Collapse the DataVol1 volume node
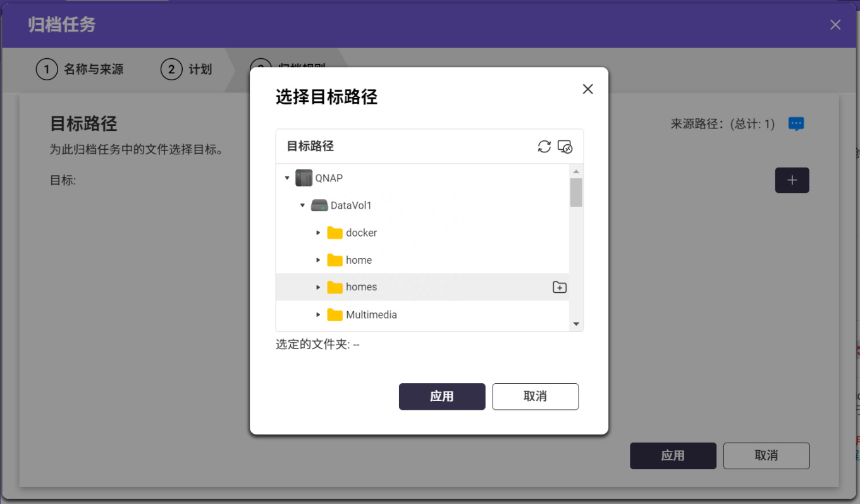The height and width of the screenshot is (504, 860). (303, 206)
